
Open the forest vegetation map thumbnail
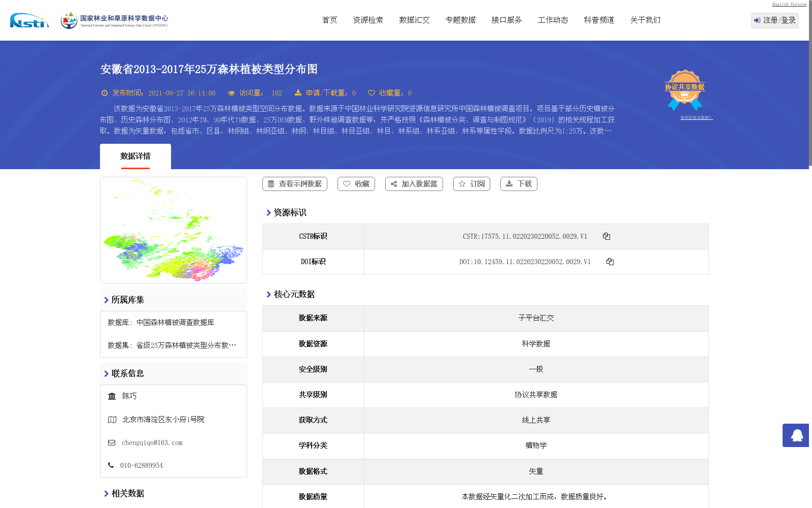(174, 230)
